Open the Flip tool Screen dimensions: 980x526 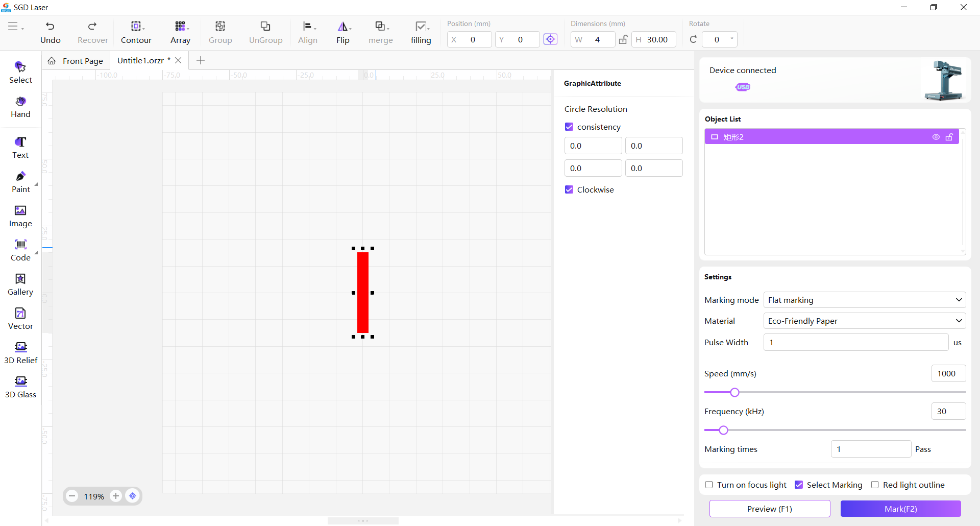click(343, 33)
